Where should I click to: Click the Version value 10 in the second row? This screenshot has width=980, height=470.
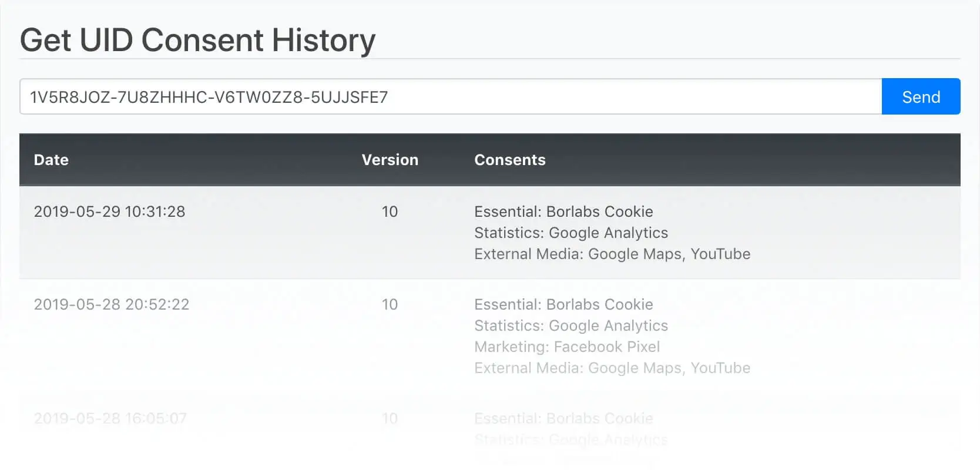pos(390,304)
